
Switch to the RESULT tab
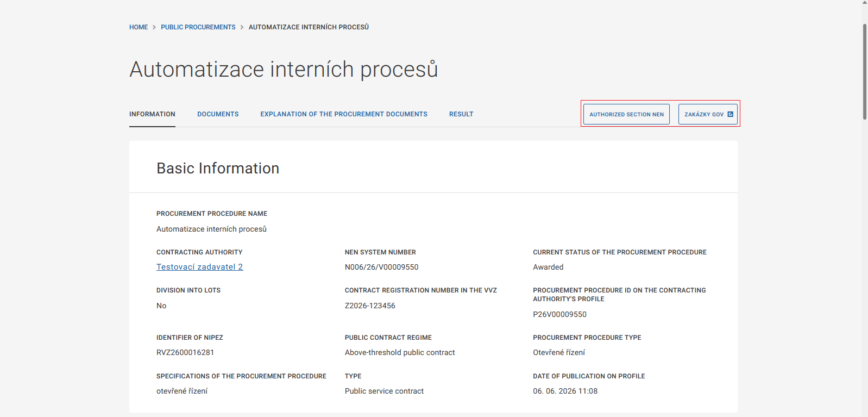tap(461, 114)
